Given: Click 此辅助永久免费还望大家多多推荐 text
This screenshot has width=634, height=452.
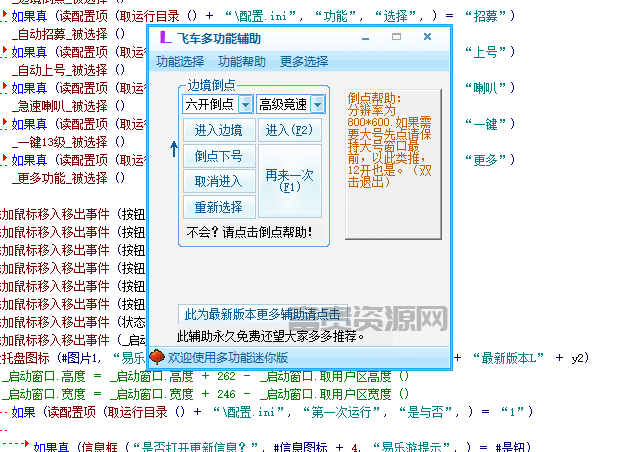Looking at the screenshot, I should pos(271,336).
